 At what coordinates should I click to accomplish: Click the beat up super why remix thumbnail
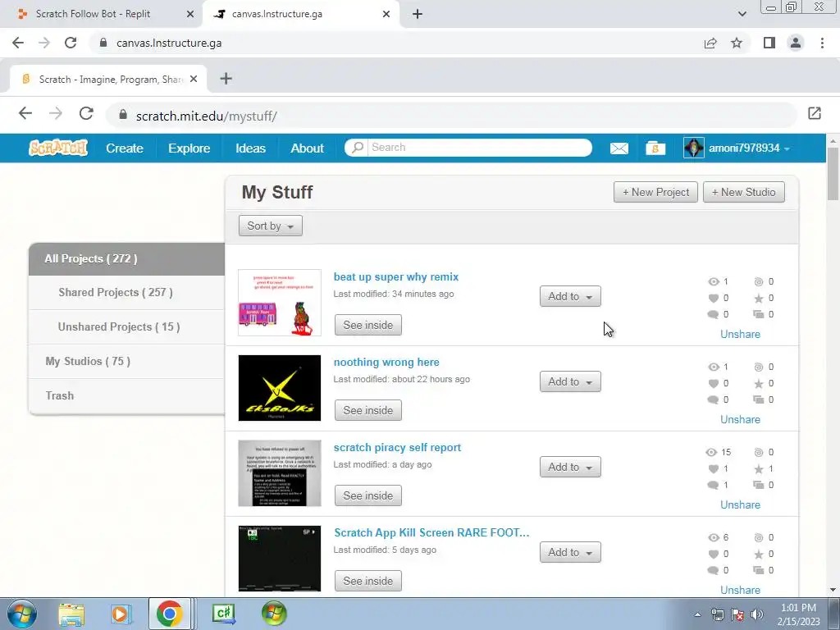280,303
